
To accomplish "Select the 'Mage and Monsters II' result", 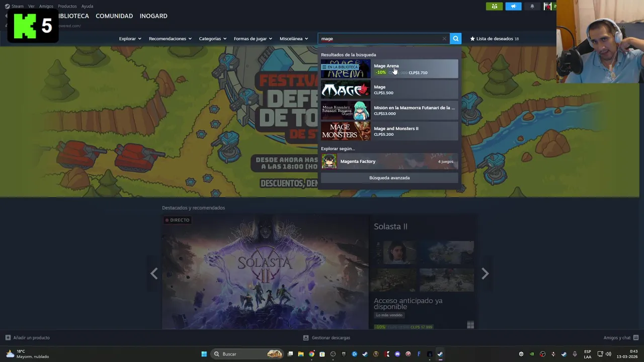I will click(389, 131).
